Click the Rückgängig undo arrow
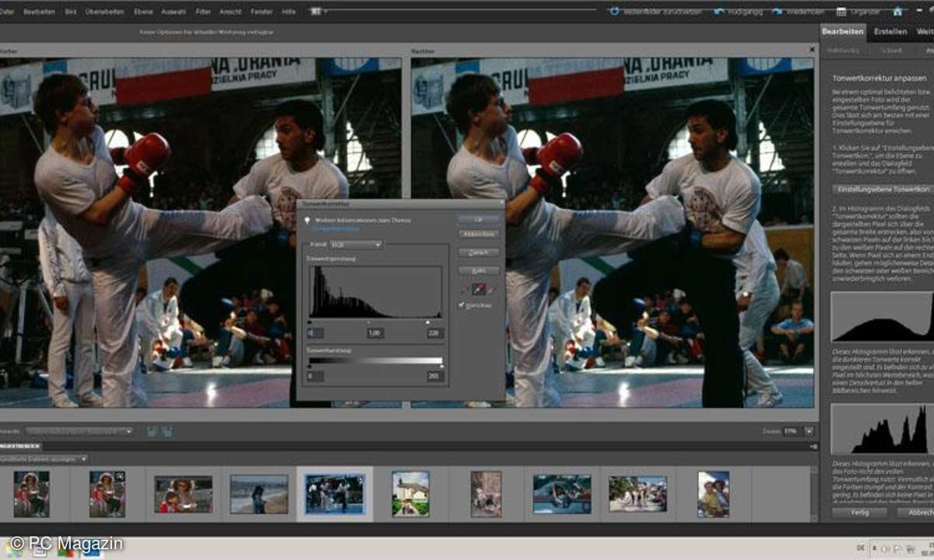934x560 pixels. [718, 12]
